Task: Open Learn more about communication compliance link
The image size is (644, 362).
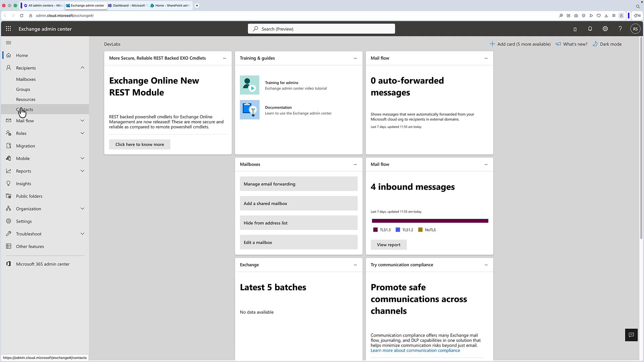Action: point(415,350)
